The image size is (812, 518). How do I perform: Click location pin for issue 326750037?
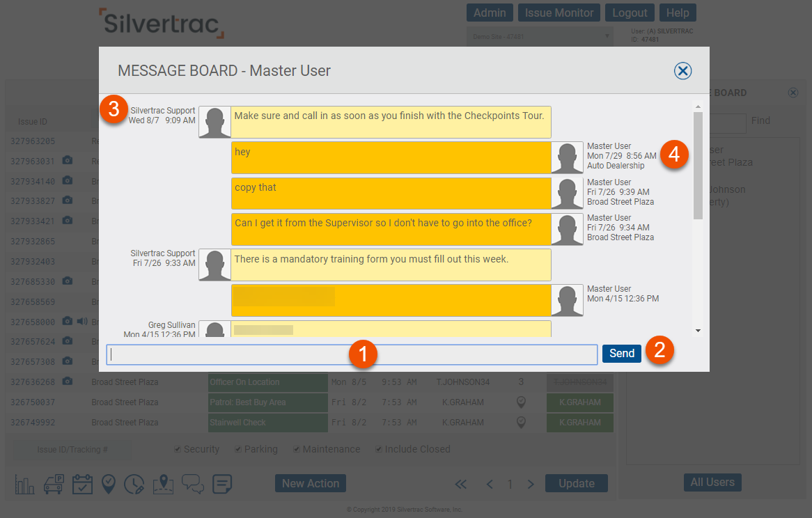521,402
